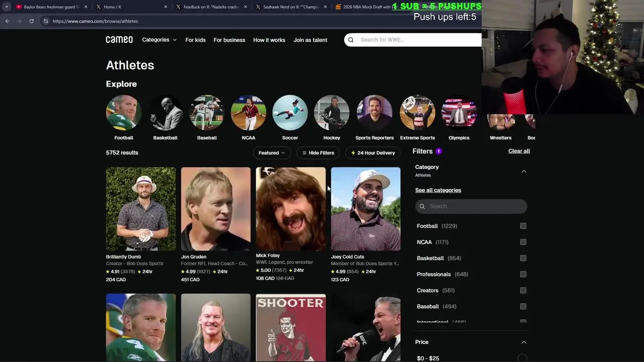This screenshot has height=362, width=644.
Task: Open How it works page
Action: point(269,40)
